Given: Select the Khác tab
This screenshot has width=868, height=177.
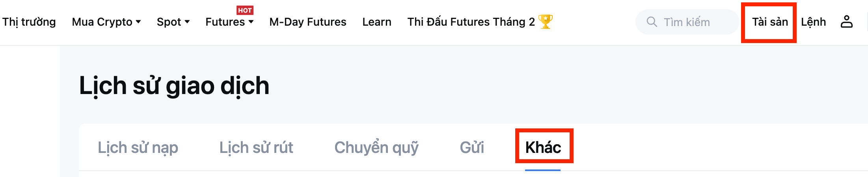Looking at the screenshot, I should coord(543,148).
